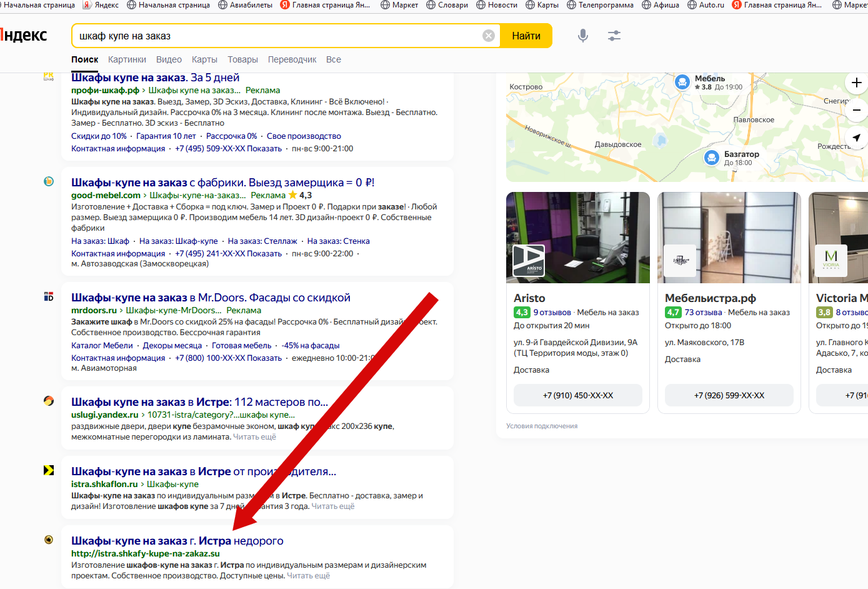Zoom out on the map
This screenshot has width=868, height=589.
(x=856, y=110)
